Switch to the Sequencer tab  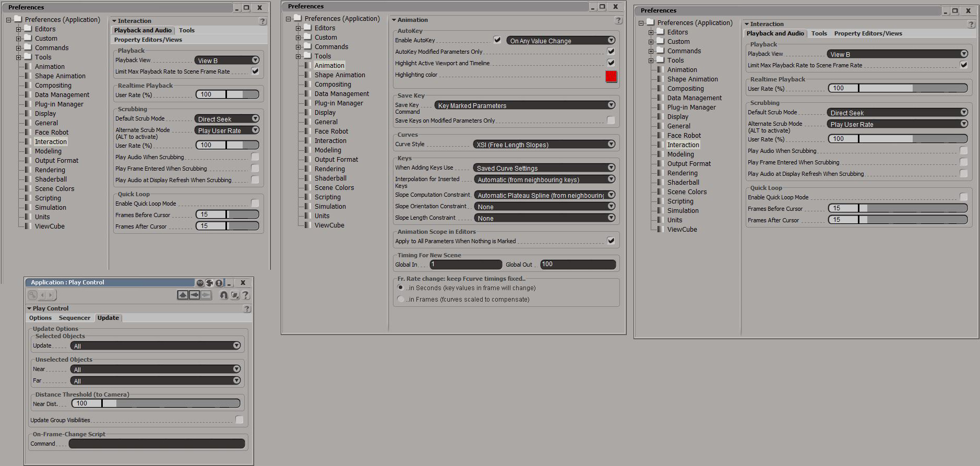[x=75, y=318]
